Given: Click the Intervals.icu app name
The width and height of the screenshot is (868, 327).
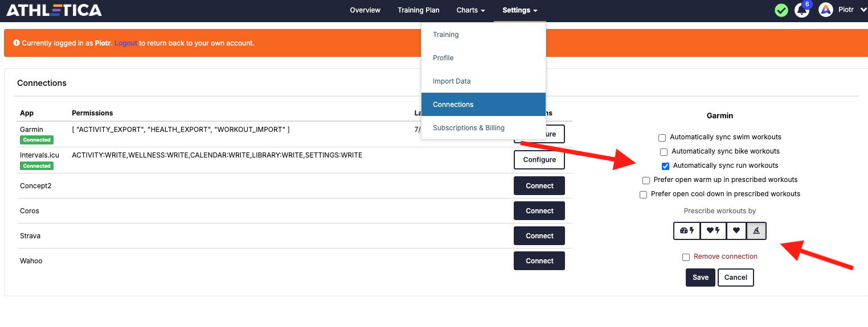Looking at the screenshot, I should click(x=39, y=155).
